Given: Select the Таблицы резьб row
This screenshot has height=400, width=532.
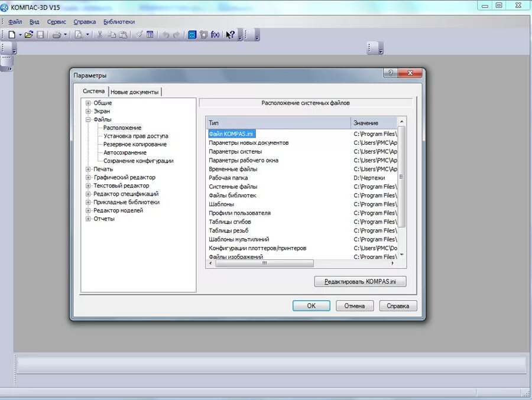Looking at the screenshot, I should (302, 230).
